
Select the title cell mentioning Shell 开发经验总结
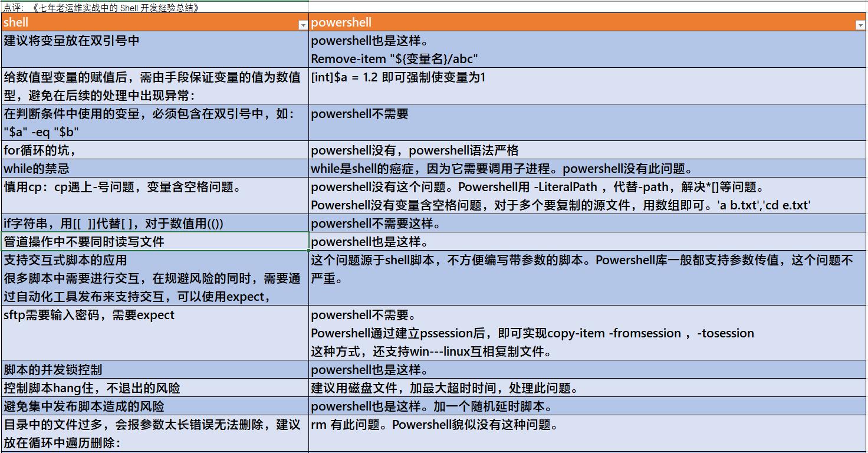pyautogui.click(x=154, y=7)
